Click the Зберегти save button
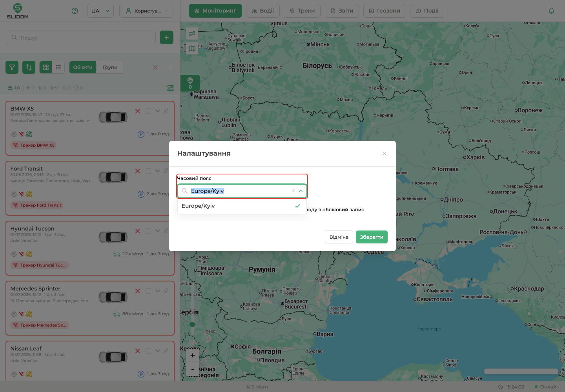 (372, 237)
